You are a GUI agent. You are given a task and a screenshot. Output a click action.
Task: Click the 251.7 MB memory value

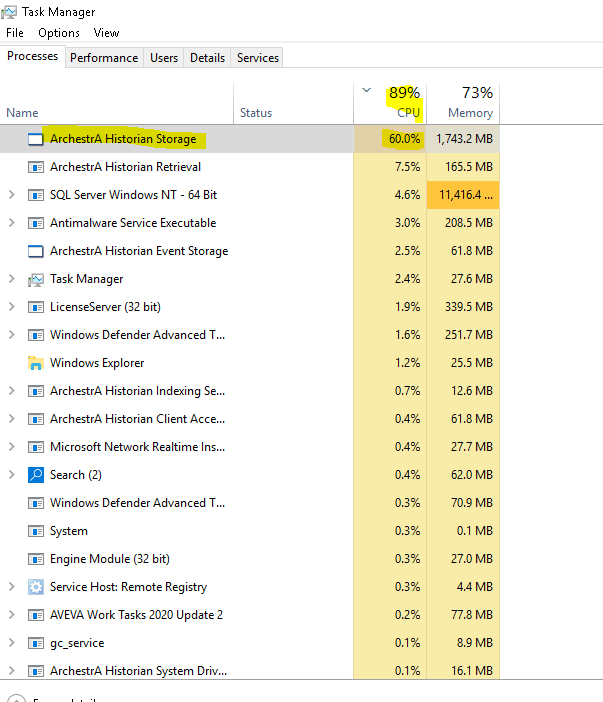[469, 335]
